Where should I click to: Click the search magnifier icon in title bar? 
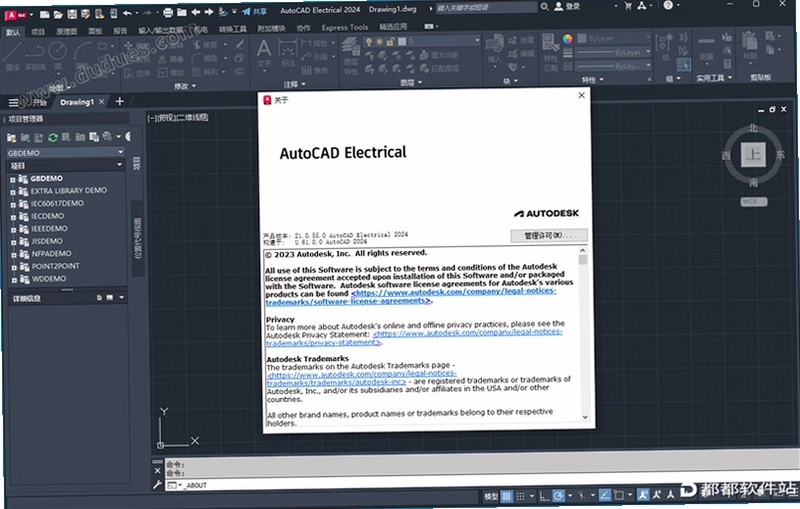545,7
